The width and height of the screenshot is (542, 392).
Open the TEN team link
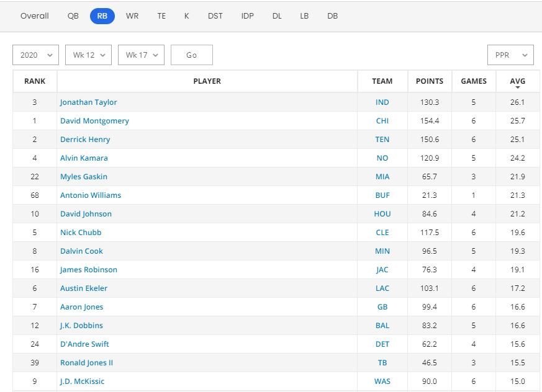pos(382,140)
